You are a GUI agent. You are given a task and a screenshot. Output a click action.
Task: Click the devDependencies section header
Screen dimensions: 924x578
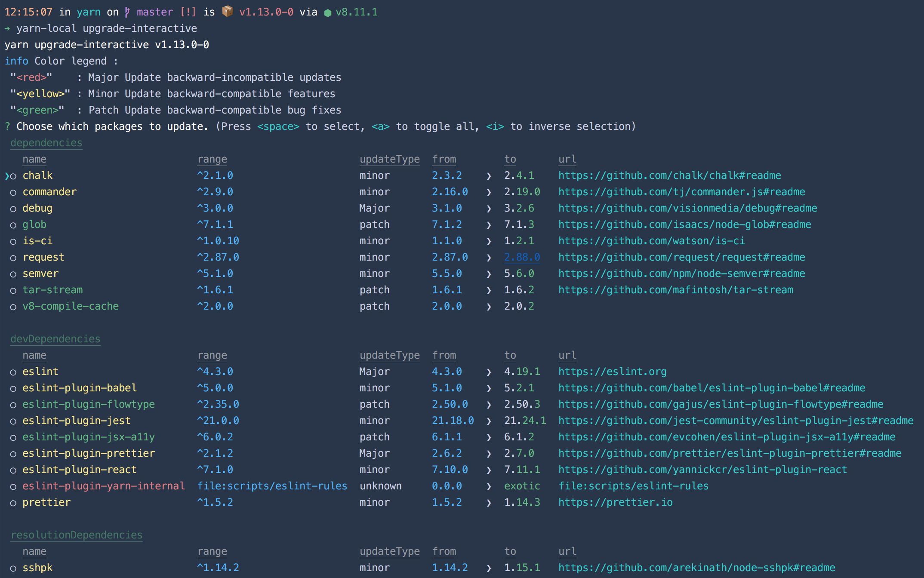tap(55, 339)
